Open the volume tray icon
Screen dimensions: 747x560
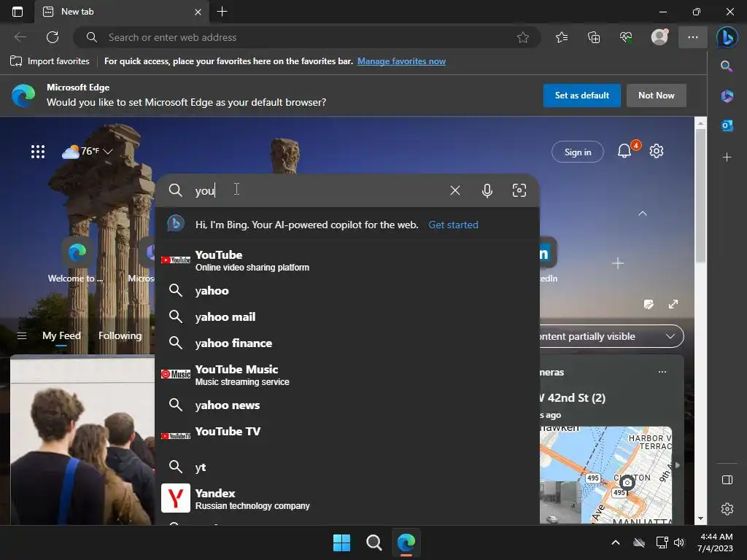(679, 542)
